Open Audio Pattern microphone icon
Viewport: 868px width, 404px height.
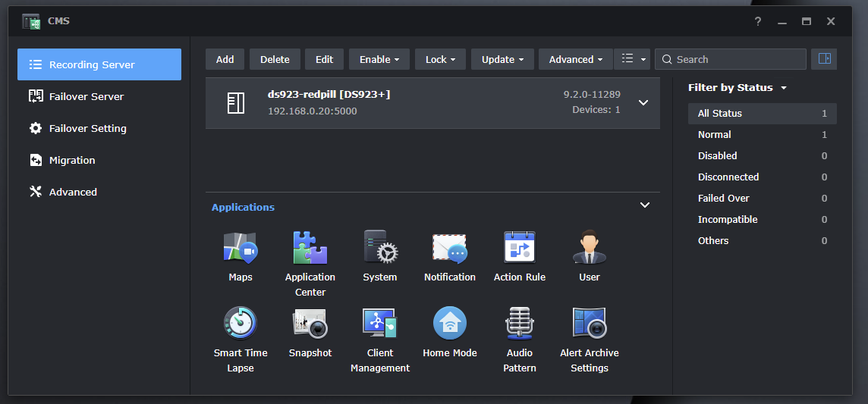click(x=520, y=324)
